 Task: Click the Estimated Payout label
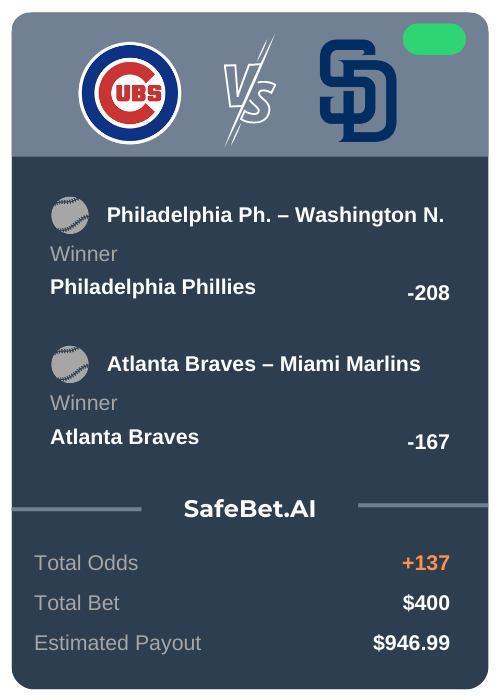[x=118, y=643]
